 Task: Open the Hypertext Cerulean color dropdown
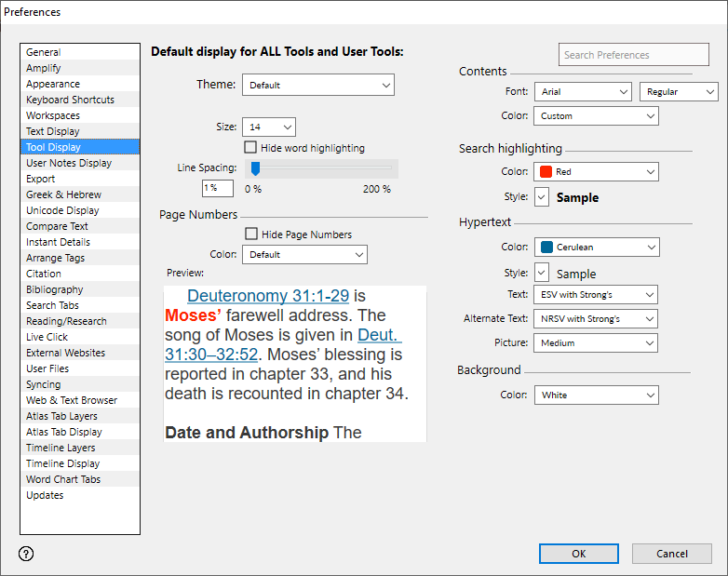click(597, 248)
